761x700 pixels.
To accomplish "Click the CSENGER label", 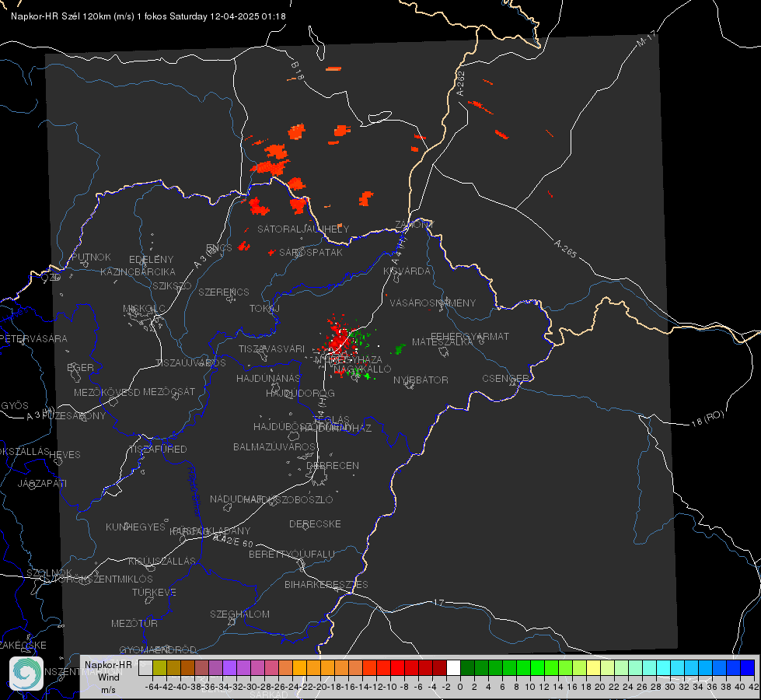I will pos(505,379).
